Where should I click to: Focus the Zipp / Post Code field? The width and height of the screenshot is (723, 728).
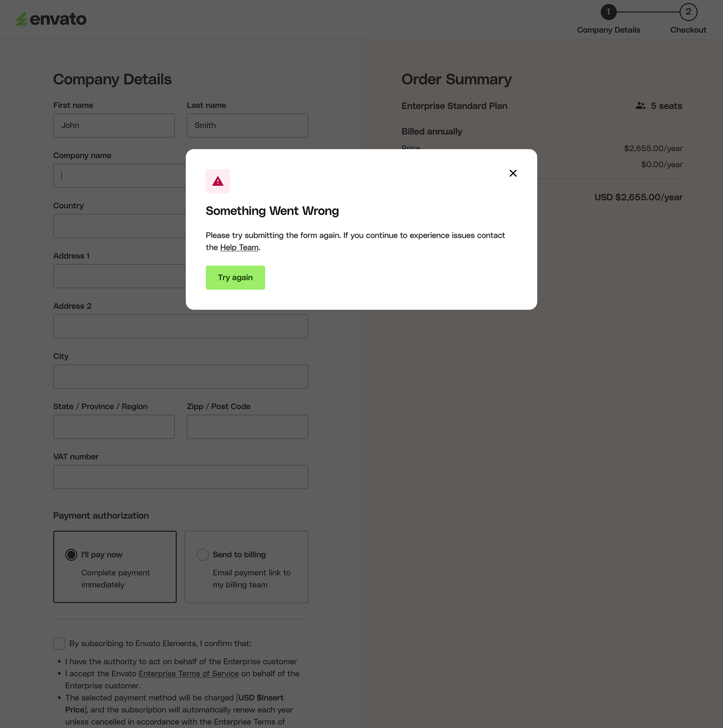tap(247, 427)
